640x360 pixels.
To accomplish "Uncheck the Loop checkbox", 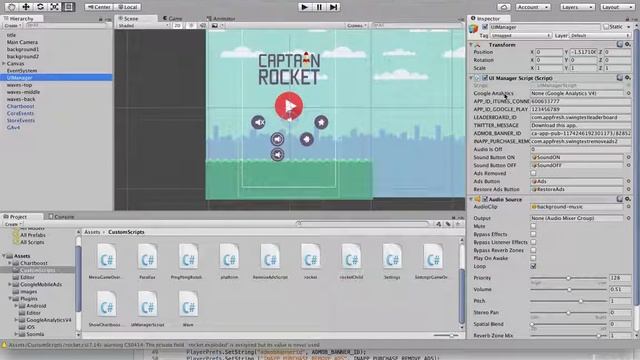I will pyautogui.click(x=533, y=266).
